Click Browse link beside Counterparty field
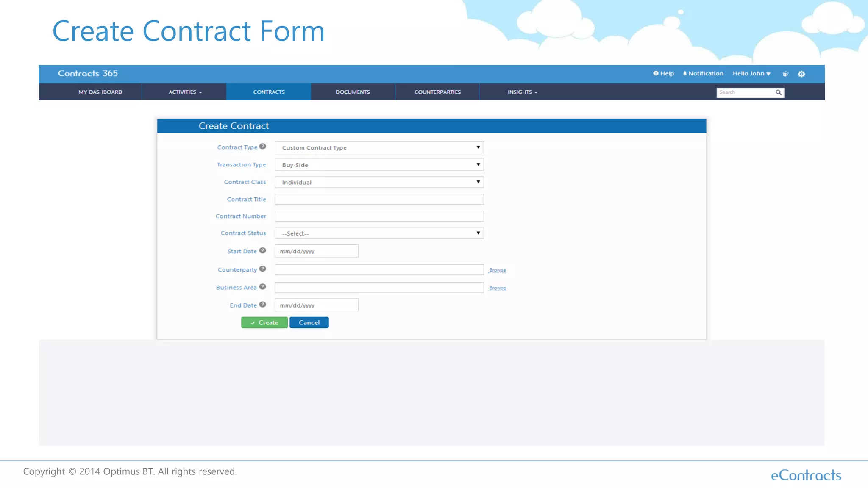The image size is (868, 488). pos(498,270)
